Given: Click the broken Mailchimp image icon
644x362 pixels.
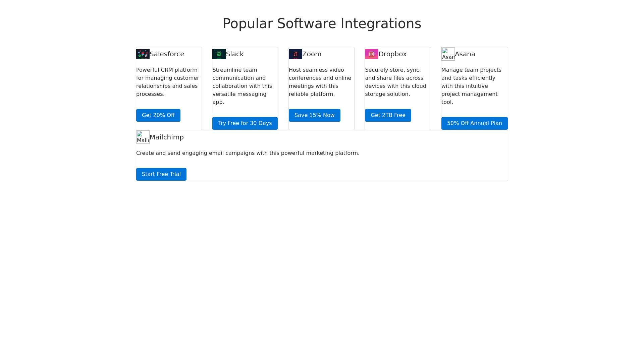Looking at the screenshot, I should pos(143,137).
